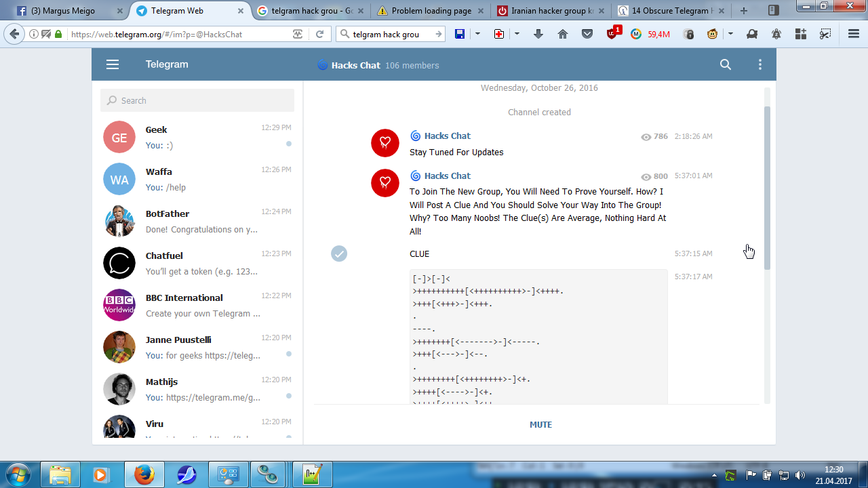Switch to the 14 Obscure Telegram tab
Image resolution: width=868 pixels, height=488 pixels.
point(671,11)
